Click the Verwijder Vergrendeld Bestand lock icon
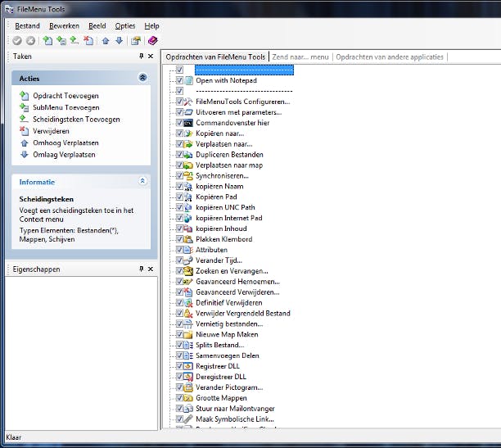The height and width of the screenshot is (448, 501). [189, 314]
